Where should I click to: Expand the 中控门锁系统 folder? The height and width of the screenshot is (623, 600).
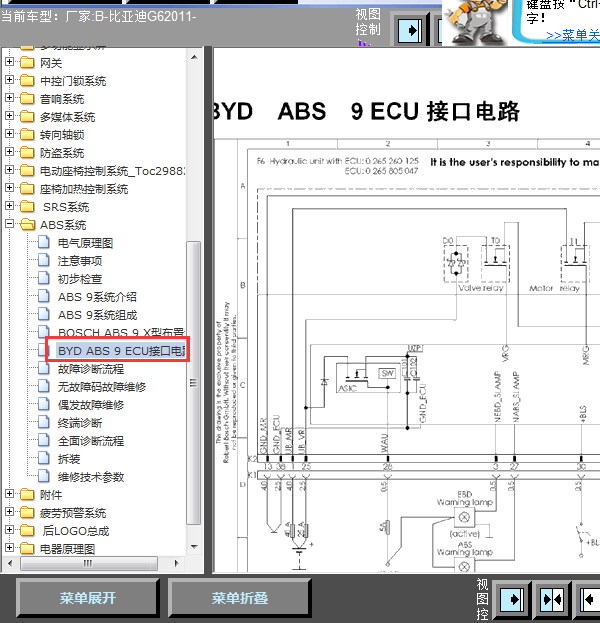[x=10, y=80]
